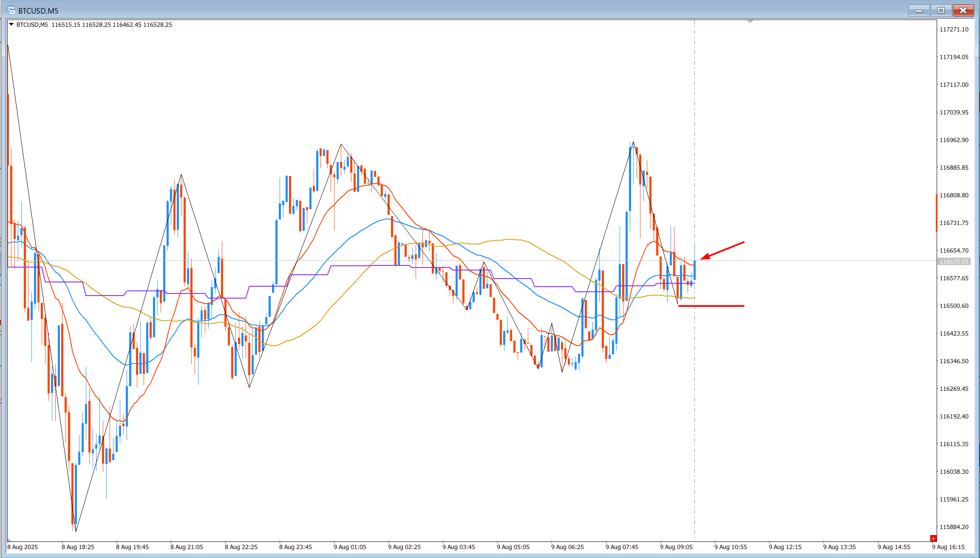
Task: Click time label 9 Aug 10:55
Action: tap(731, 547)
